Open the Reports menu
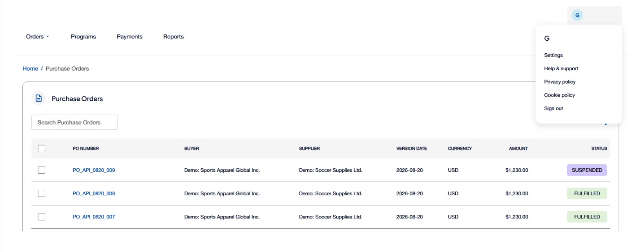The height and width of the screenshot is (252, 644). click(x=174, y=37)
